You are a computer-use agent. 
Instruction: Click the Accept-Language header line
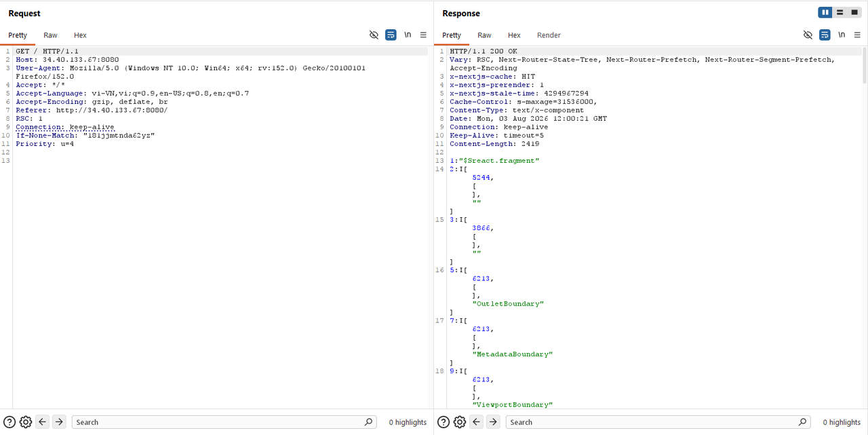click(132, 93)
